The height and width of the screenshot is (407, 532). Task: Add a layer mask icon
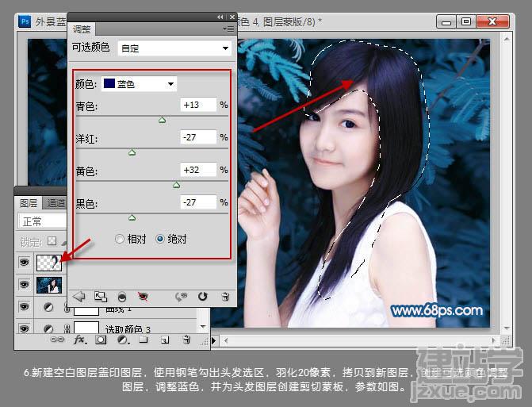pos(101,340)
